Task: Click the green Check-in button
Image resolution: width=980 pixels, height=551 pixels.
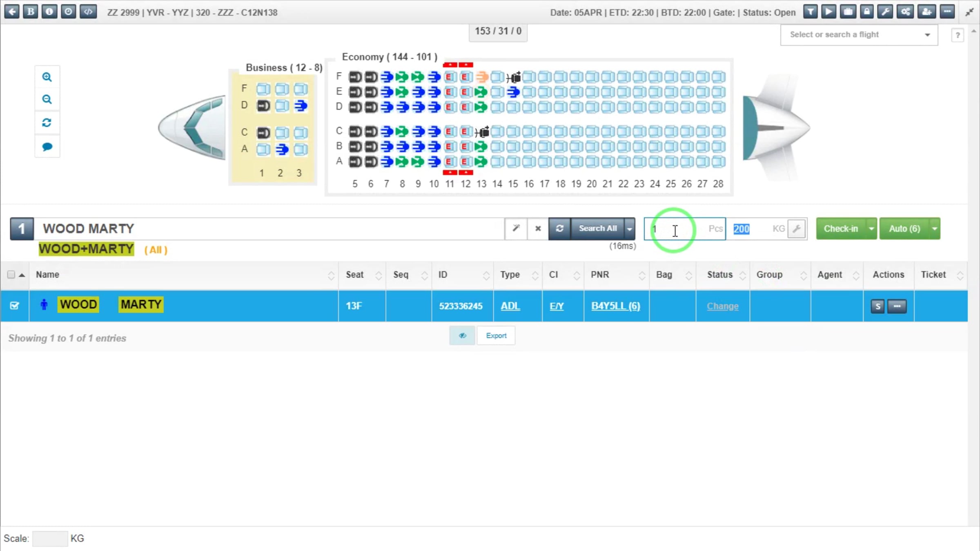Action: [841, 229]
